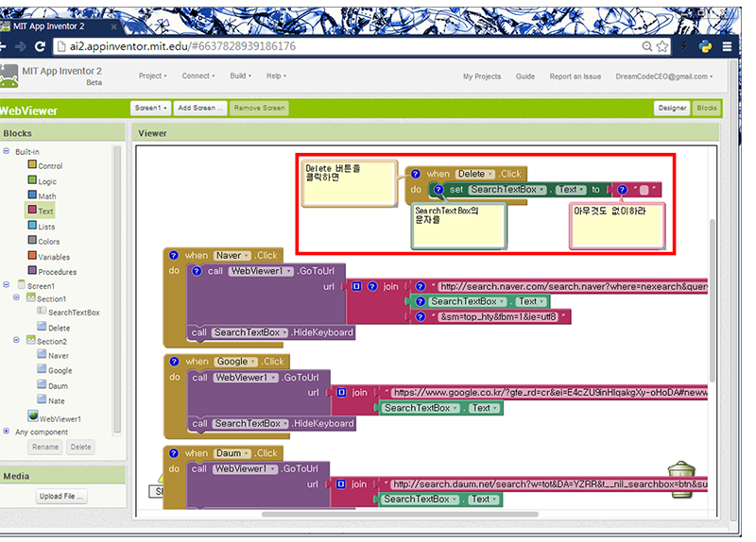756x542 pixels.
Task: Open the browser hamburger menu
Action: [727, 46]
